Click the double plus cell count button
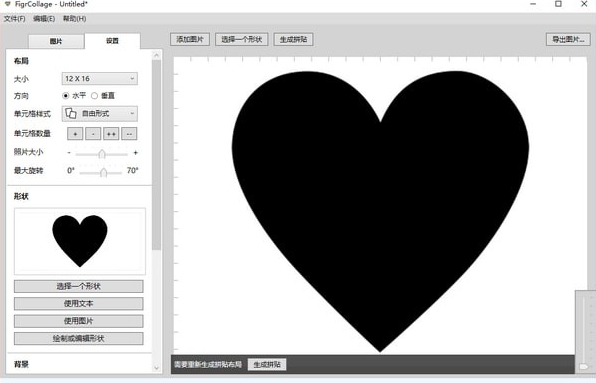The image size is (596, 383). (111, 134)
